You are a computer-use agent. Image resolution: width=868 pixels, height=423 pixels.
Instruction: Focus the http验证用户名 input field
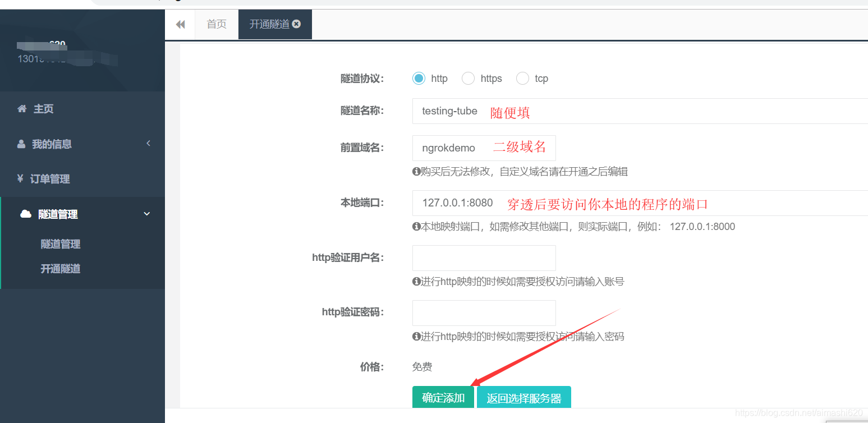coord(484,258)
